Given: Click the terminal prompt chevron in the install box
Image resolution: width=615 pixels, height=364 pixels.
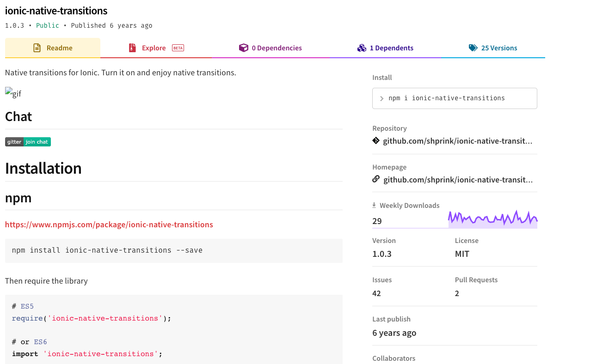Looking at the screenshot, I should pyautogui.click(x=382, y=98).
